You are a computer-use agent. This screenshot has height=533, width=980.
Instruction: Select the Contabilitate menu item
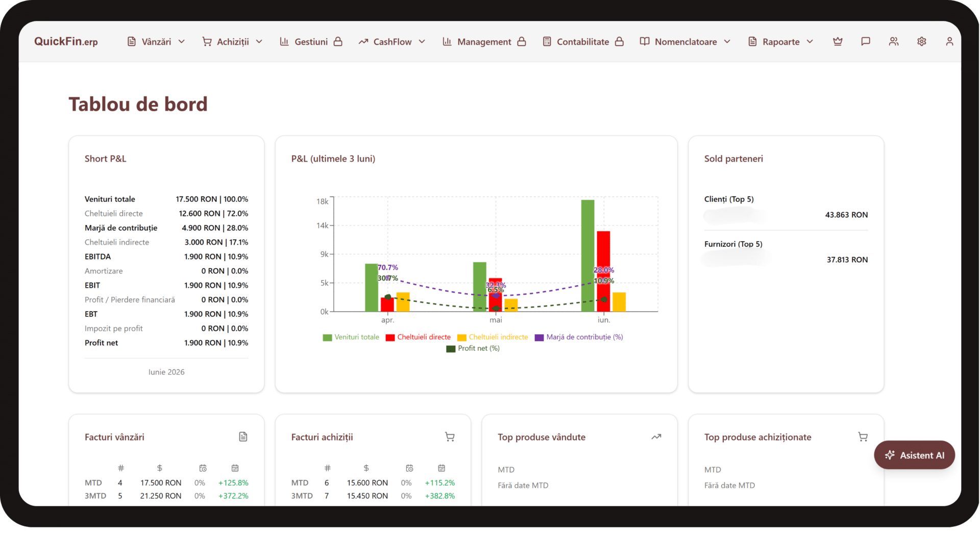583,41
